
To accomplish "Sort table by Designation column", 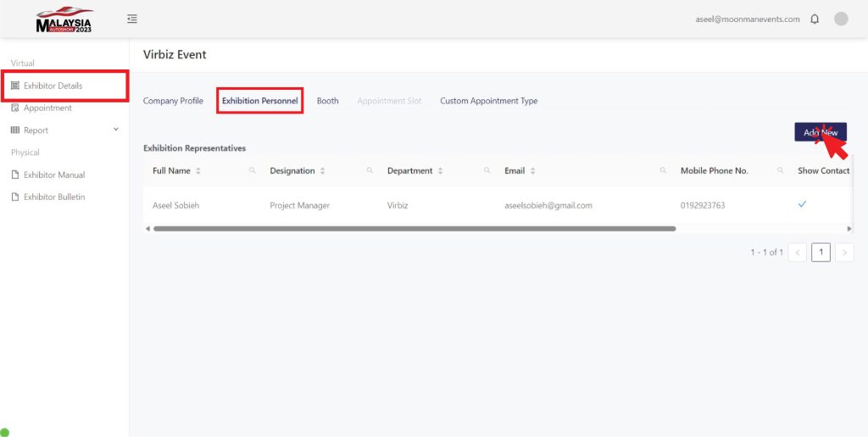I will [322, 171].
